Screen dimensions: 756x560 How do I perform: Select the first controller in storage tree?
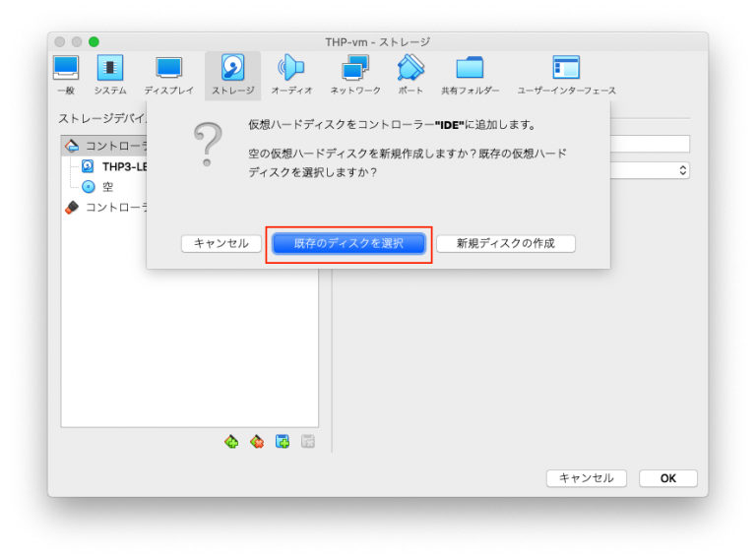coord(104,146)
